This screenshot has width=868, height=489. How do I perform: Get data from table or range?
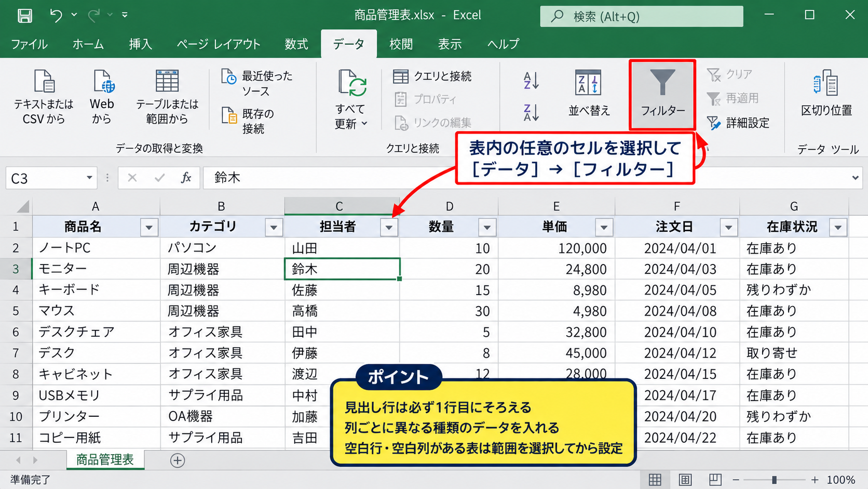pyautogui.click(x=167, y=97)
